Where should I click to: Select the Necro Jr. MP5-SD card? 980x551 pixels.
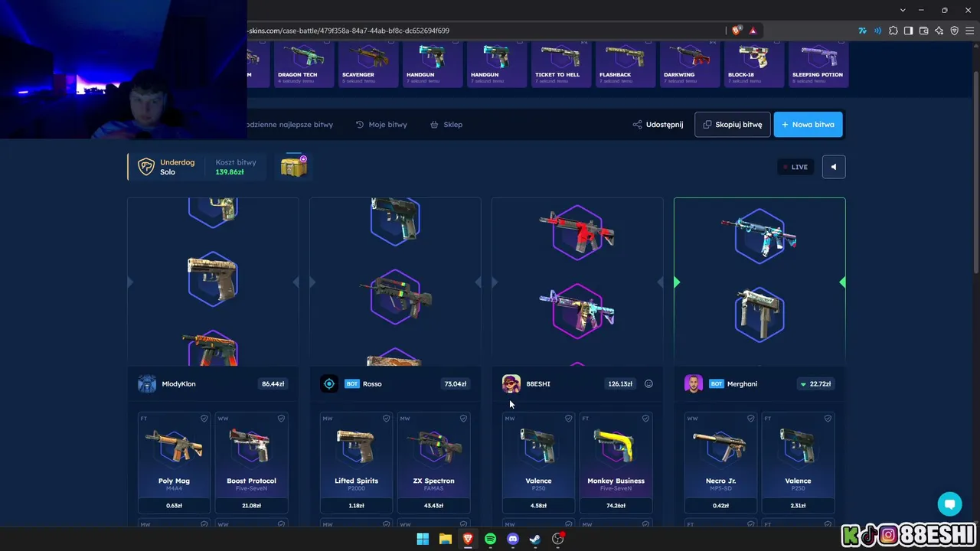pyautogui.click(x=720, y=462)
